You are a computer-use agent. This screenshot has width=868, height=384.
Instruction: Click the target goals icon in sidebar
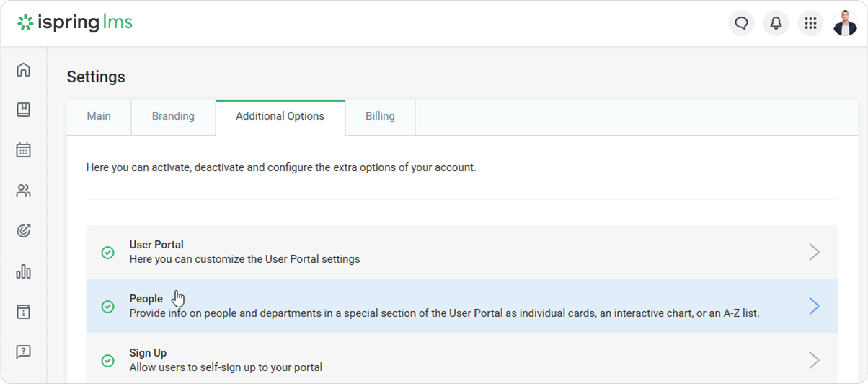click(x=24, y=231)
